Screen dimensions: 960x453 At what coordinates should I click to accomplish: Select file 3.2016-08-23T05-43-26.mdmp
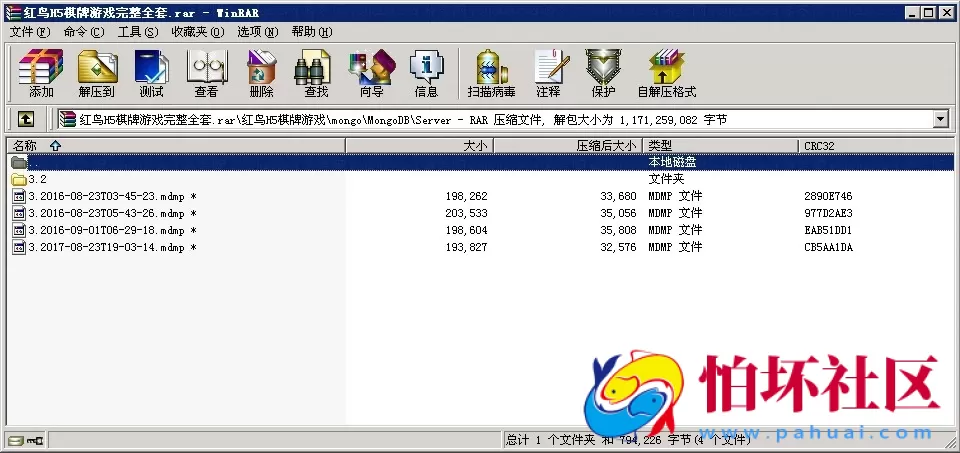tap(112, 214)
